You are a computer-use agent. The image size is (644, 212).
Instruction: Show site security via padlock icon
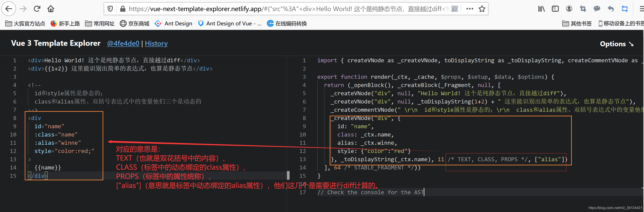[x=123, y=9]
